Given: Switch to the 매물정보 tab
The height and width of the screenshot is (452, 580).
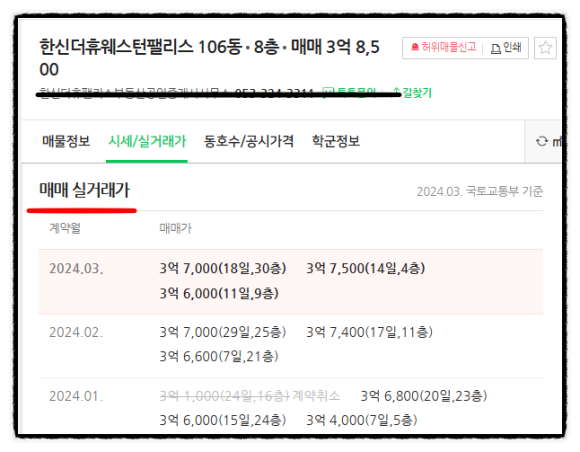Looking at the screenshot, I should pos(66,141).
